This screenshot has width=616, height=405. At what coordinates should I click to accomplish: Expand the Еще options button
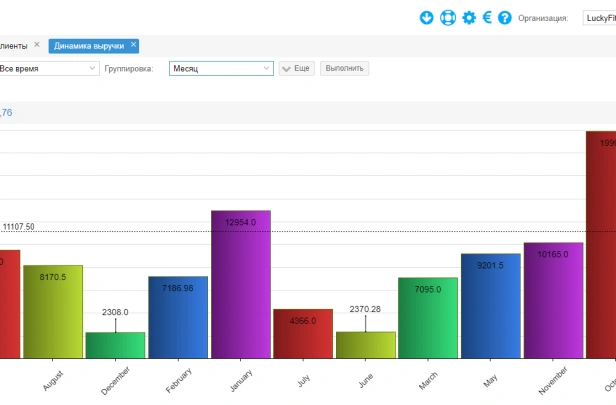297,68
